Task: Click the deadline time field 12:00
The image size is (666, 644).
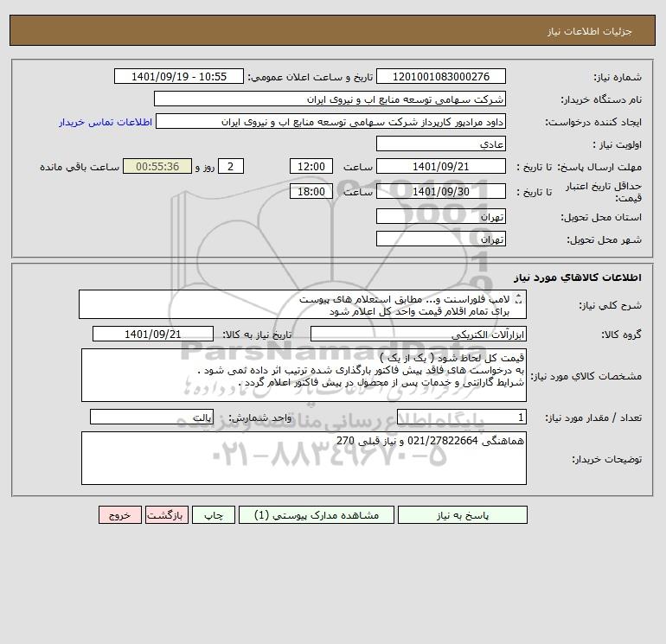Action: (x=311, y=167)
